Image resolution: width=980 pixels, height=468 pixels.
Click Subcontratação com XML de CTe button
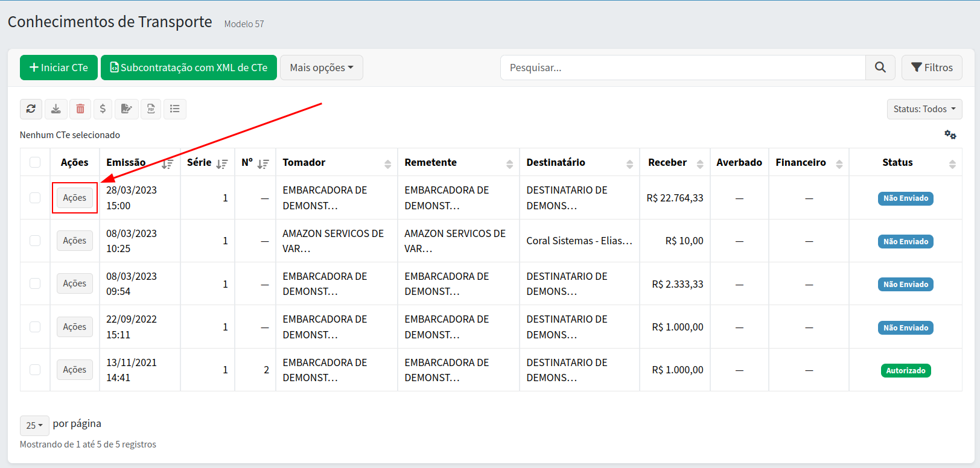pyautogui.click(x=188, y=68)
